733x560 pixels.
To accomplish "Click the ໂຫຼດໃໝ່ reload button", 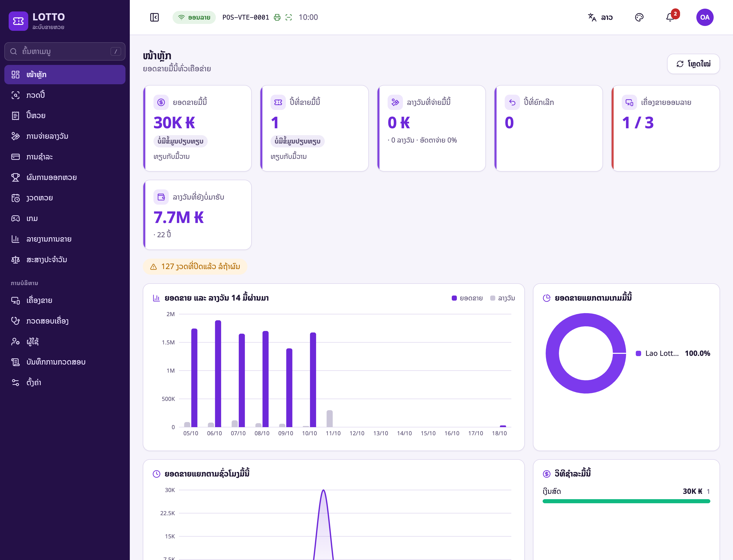I will [x=693, y=64].
